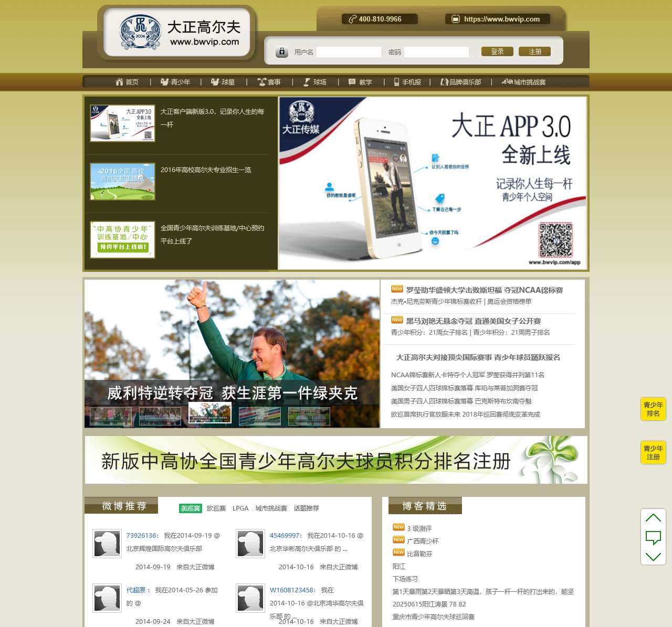Focus the 用户名 username field
This screenshot has height=627, width=672.
point(349,52)
